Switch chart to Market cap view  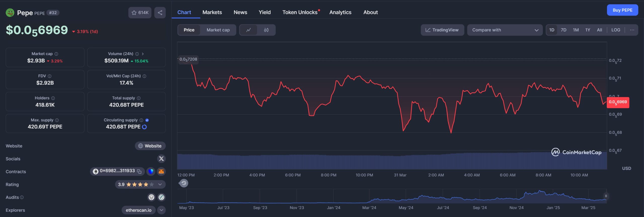tap(218, 30)
